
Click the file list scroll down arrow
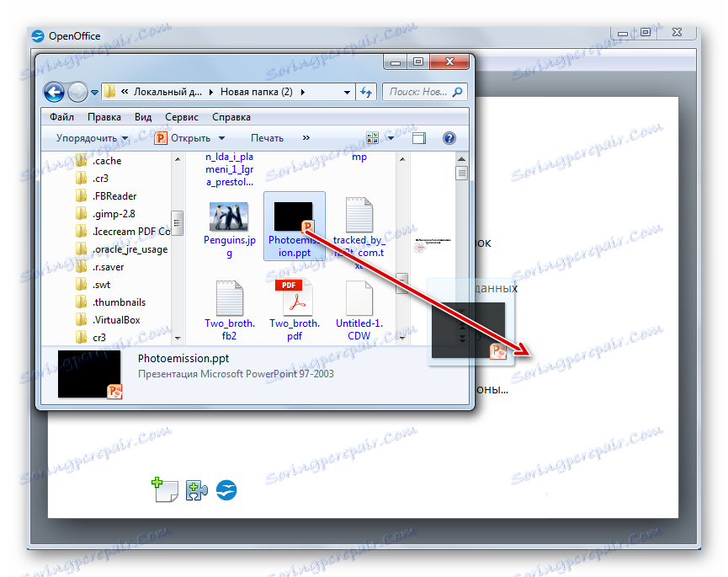(x=402, y=338)
